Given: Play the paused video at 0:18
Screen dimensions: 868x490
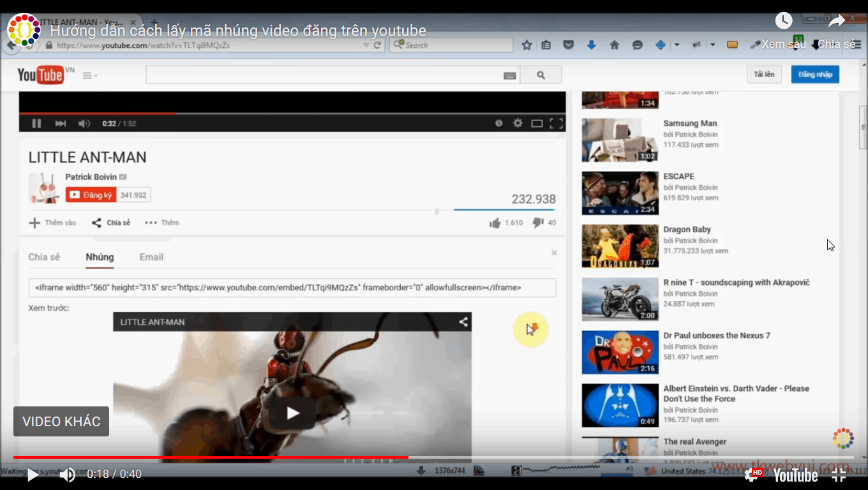Looking at the screenshot, I should point(33,474).
